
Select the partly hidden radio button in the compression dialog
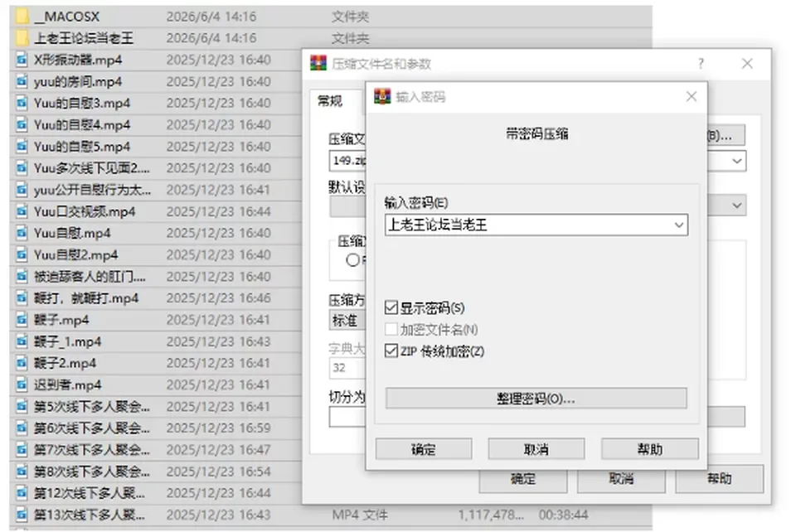coord(353,260)
